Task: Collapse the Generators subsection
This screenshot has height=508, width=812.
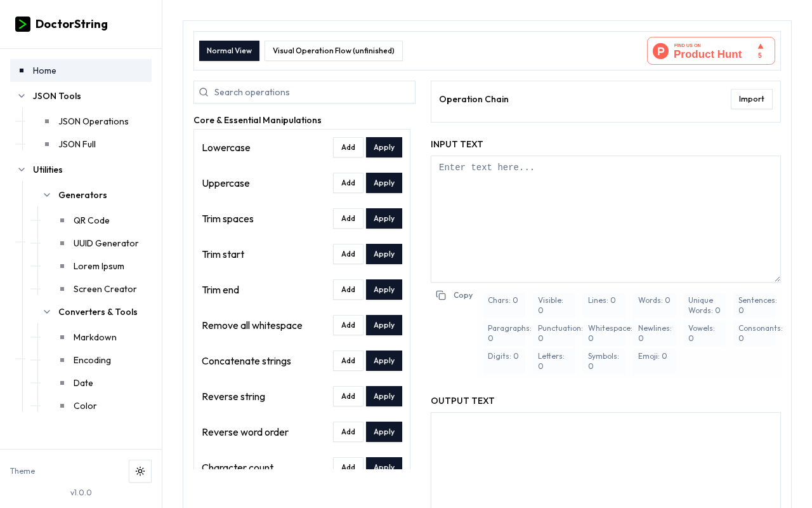Action: 47,195
